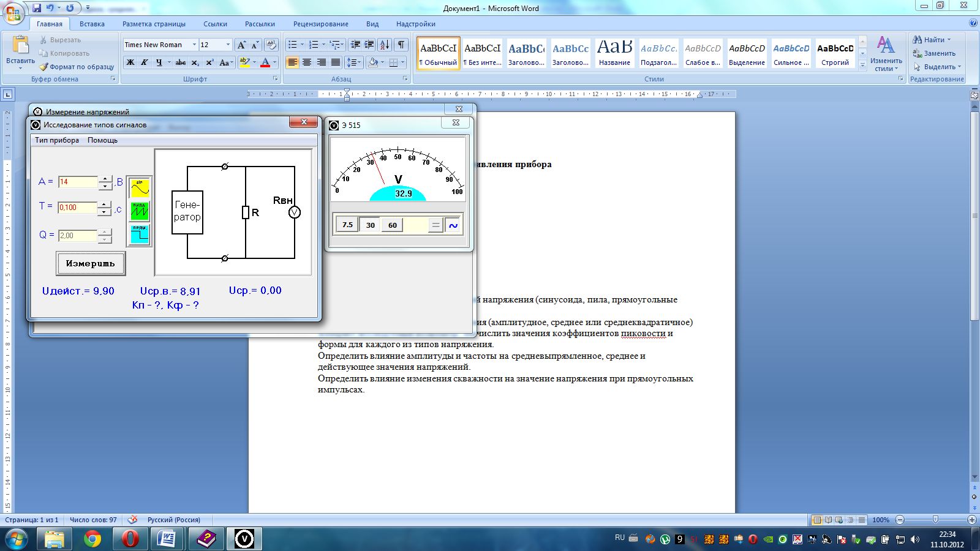Select the rectangular pulse waveform button
The image size is (980, 551).
140,234
